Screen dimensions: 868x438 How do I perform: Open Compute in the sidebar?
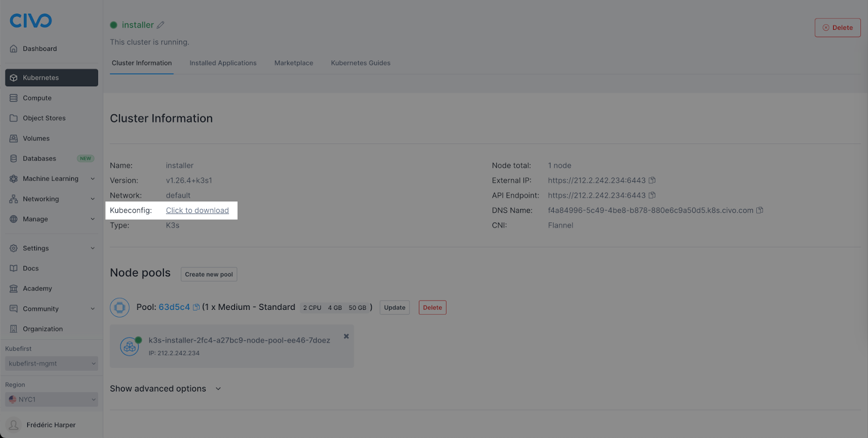click(x=52, y=98)
